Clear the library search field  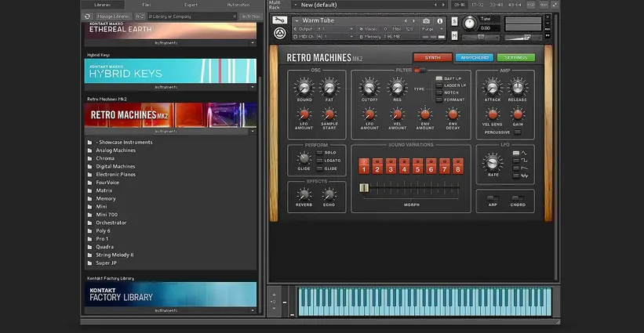click(235, 16)
